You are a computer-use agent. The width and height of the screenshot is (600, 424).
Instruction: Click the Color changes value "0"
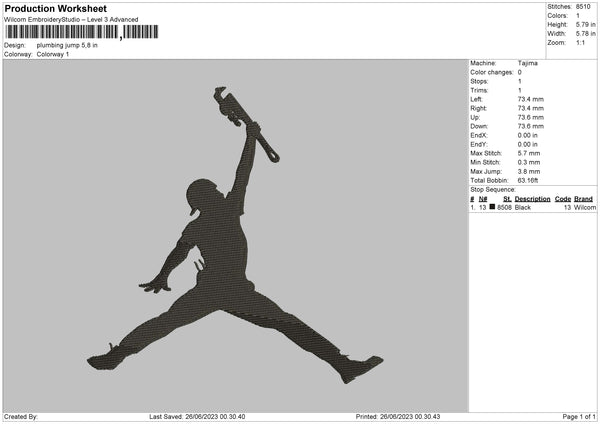point(520,72)
